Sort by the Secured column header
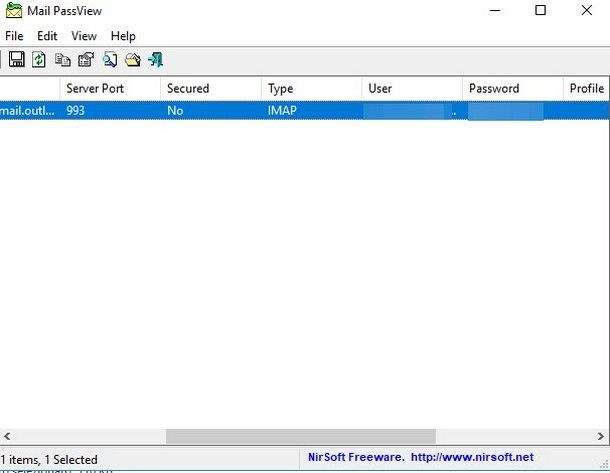Image resolution: width=610 pixels, height=473 pixels. [x=211, y=89]
